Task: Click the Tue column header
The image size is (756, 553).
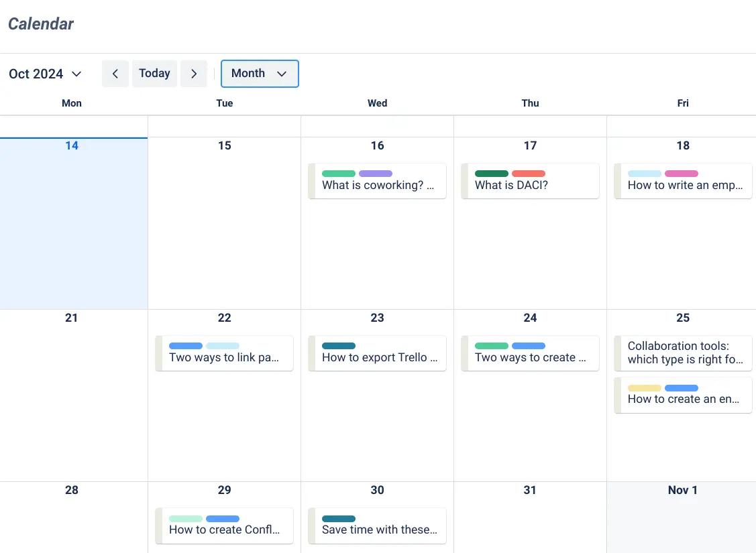Action: coord(224,103)
